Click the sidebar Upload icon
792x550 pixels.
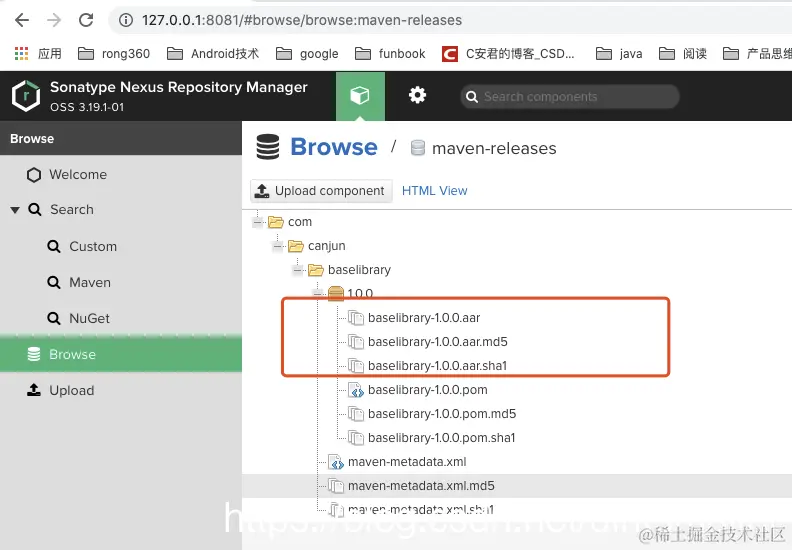click(34, 390)
